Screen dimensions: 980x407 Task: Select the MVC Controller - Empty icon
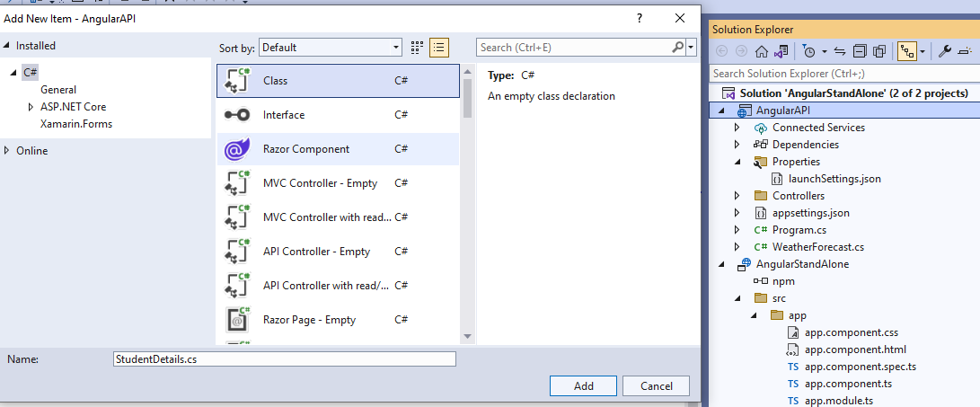(237, 183)
